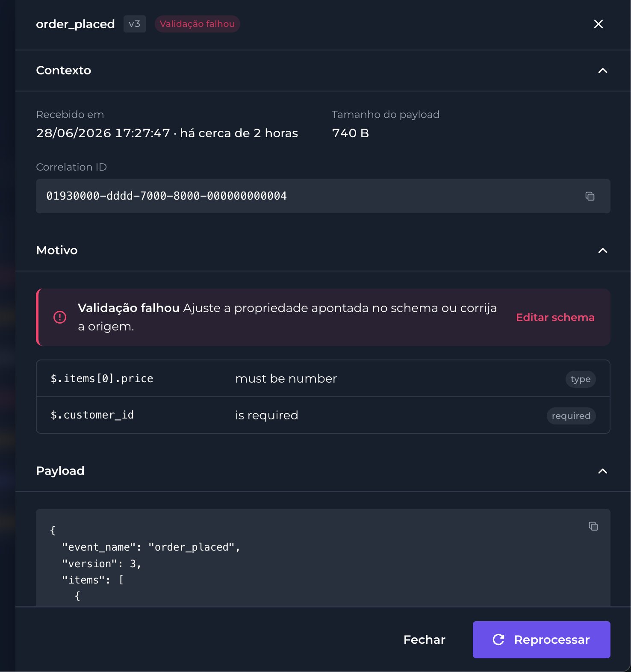Click the "version": 3 payload line
Screen dimensions: 631x672
pyautogui.click(x=101, y=564)
